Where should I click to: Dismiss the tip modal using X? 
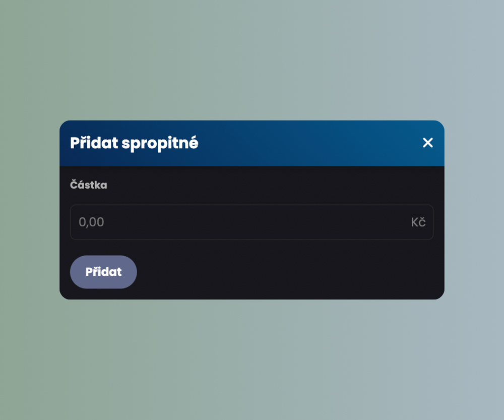coord(428,143)
